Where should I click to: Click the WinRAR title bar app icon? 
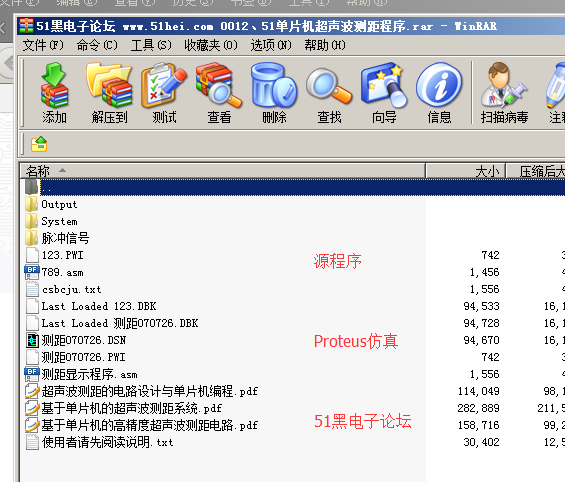26,26
